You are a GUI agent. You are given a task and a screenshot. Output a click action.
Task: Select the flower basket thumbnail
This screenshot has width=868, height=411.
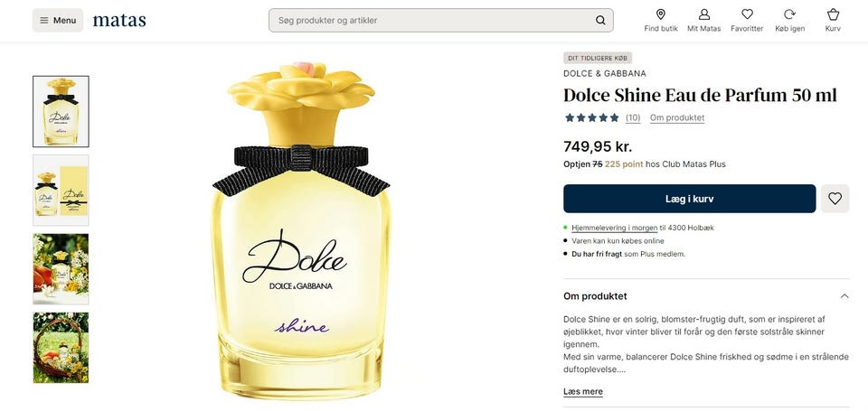pos(61,348)
